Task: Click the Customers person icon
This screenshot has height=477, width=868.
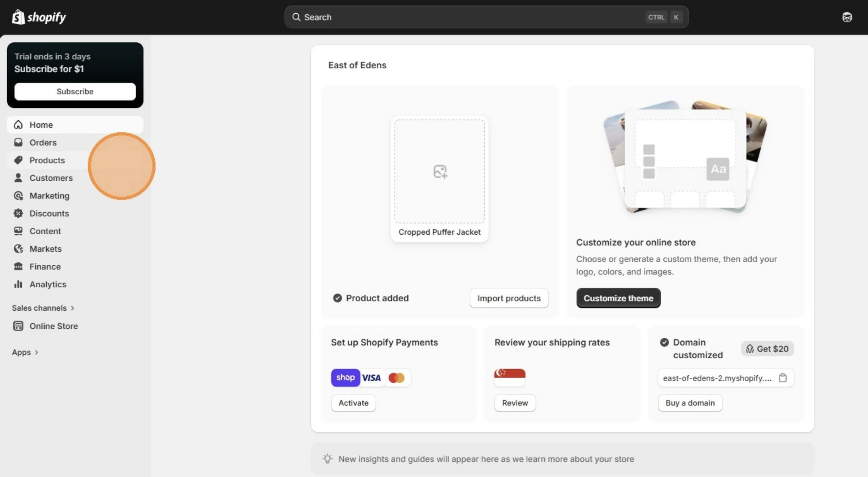Action: [18, 178]
